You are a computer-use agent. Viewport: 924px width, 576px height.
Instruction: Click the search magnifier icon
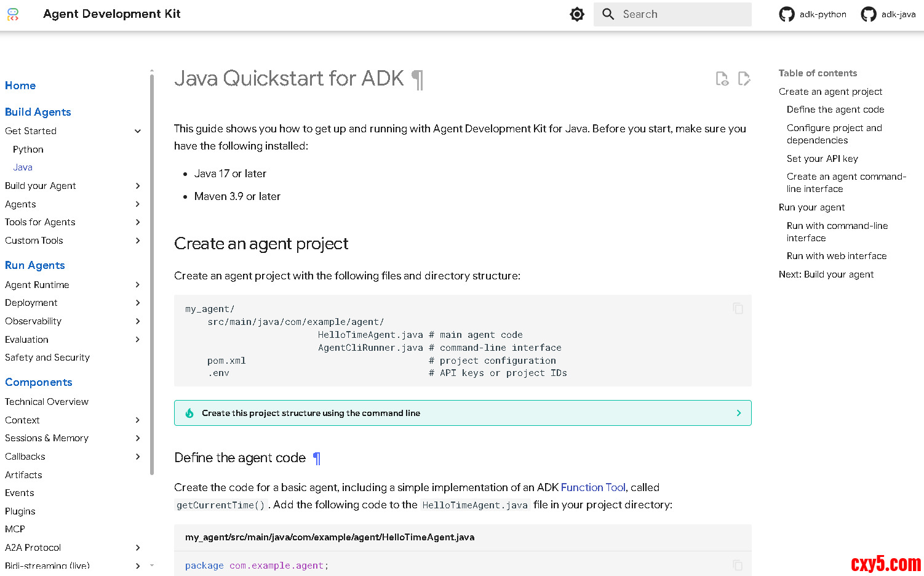pyautogui.click(x=608, y=14)
